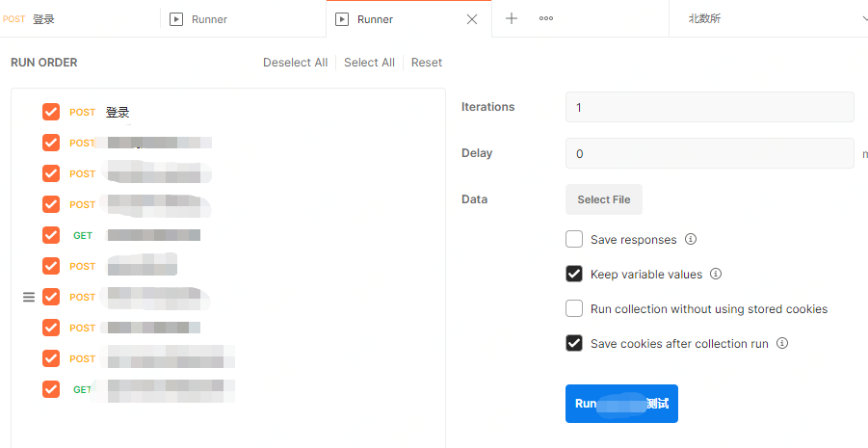The image size is (868, 448).
Task: Open a new tab with plus icon
Action: pos(512,18)
